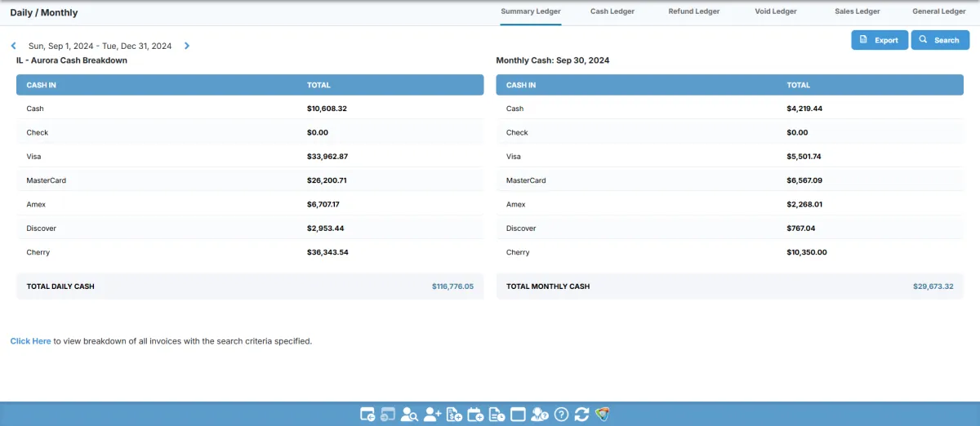Click monthly Visa total $5,501.74
This screenshot has width=980, height=426.
(804, 157)
